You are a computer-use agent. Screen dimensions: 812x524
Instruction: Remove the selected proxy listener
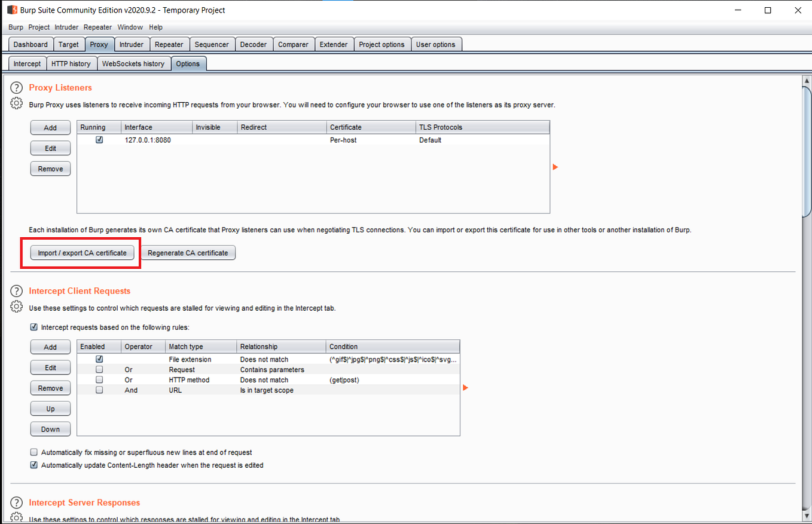point(50,169)
